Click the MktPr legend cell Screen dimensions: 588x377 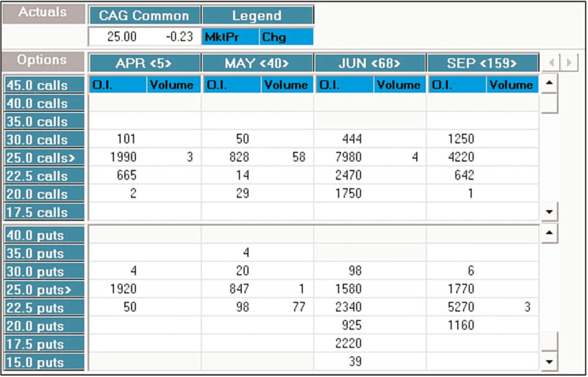230,37
